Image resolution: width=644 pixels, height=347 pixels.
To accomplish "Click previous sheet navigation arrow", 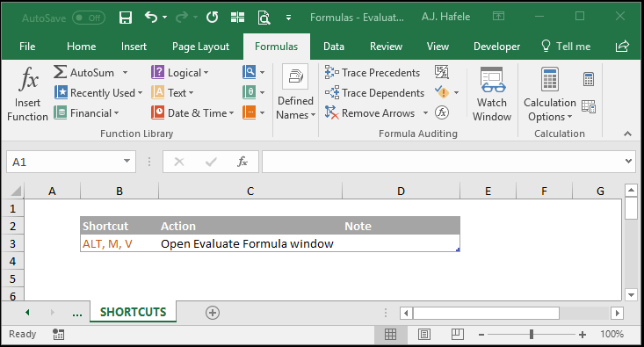I will coord(27,313).
